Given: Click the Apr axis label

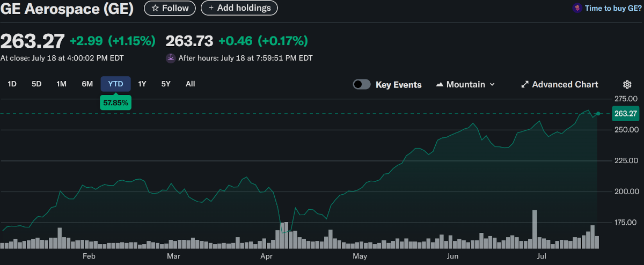Looking at the screenshot, I should (x=266, y=257).
